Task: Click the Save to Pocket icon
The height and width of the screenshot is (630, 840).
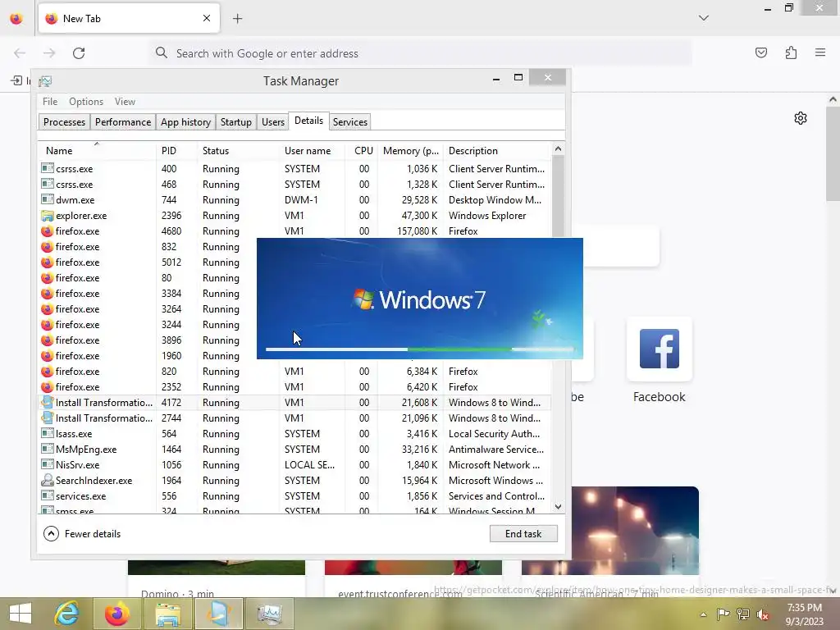Action: coord(760,52)
